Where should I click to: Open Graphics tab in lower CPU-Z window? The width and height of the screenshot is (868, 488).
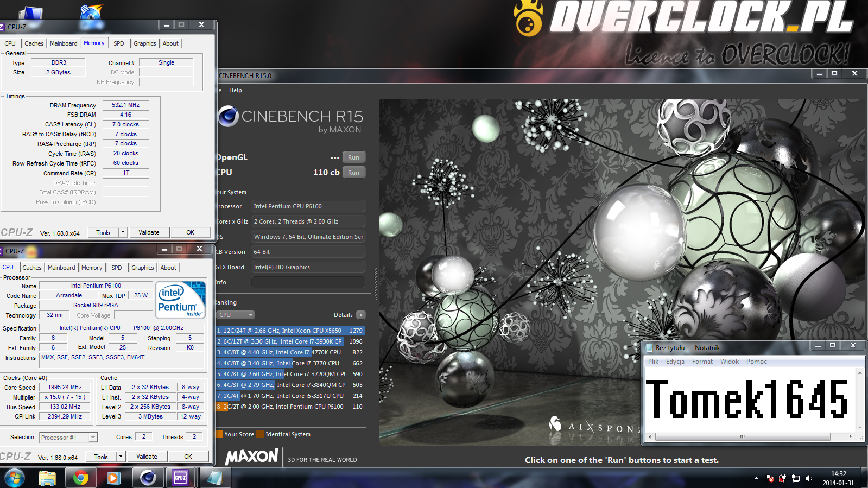[x=143, y=268]
